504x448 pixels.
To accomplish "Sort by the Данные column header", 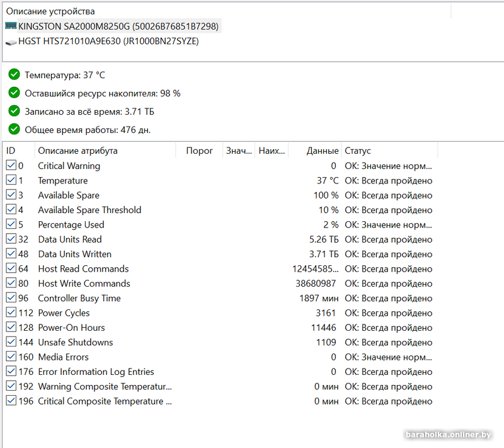I will tap(315, 151).
